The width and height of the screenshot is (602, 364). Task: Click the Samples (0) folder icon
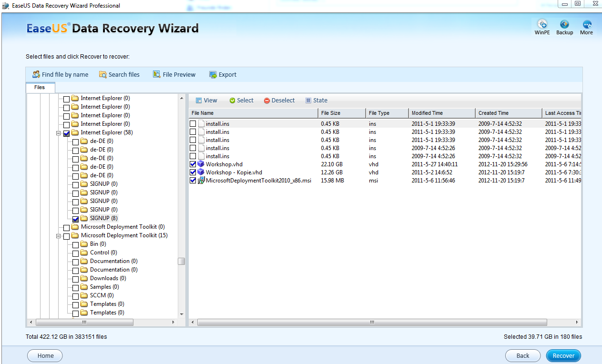coord(84,287)
